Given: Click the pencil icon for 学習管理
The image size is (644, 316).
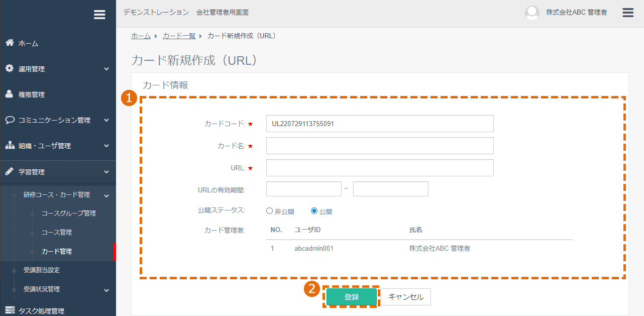Looking at the screenshot, I should [10, 171].
